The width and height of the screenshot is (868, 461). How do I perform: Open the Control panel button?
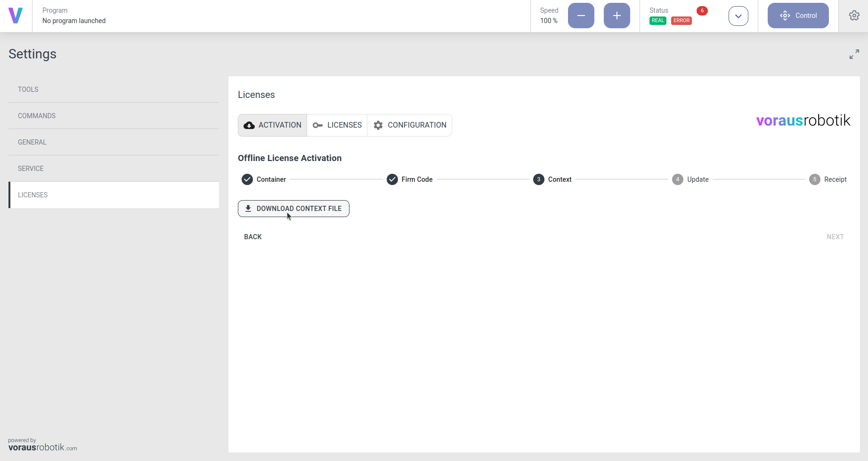point(798,16)
